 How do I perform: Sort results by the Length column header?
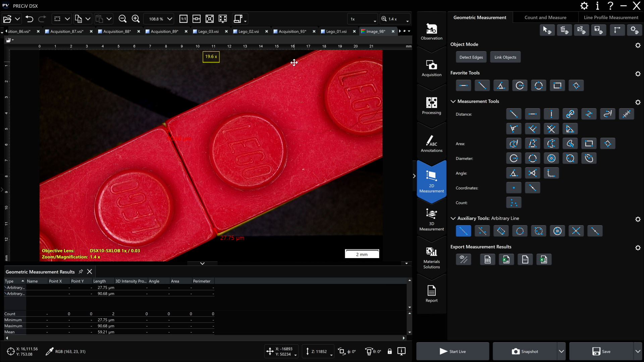click(x=100, y=281)
